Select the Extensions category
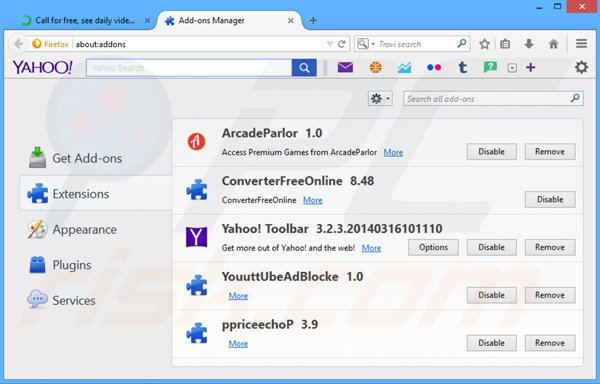The image size is (600, 384). coord(96,194)
